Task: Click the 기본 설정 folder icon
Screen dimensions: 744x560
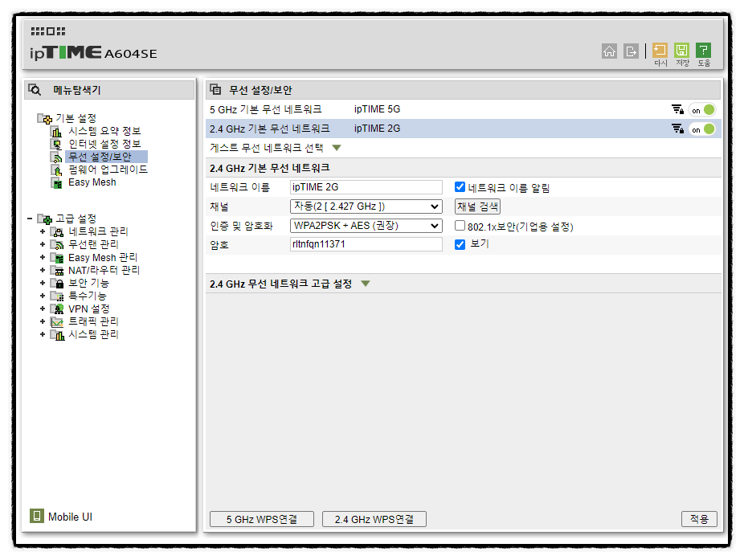Action: tap(45, 119)
